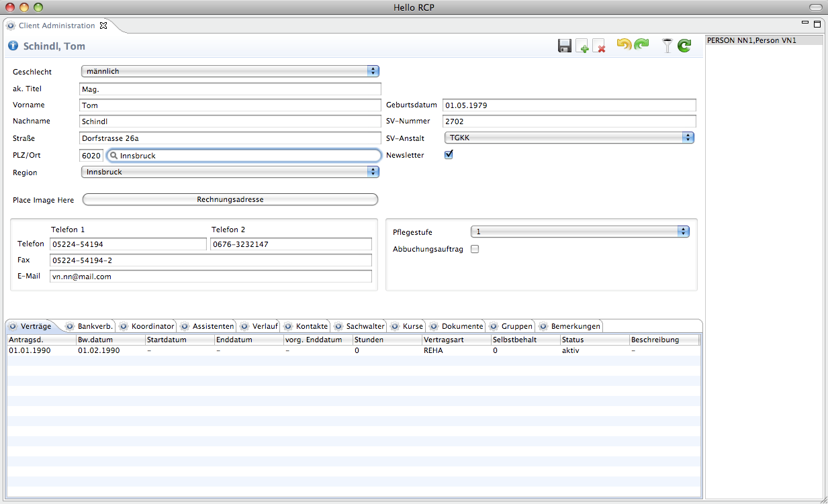Minimize the Client Administration view panel
Viewport: 828px width, 504px height.
point(806,23)
